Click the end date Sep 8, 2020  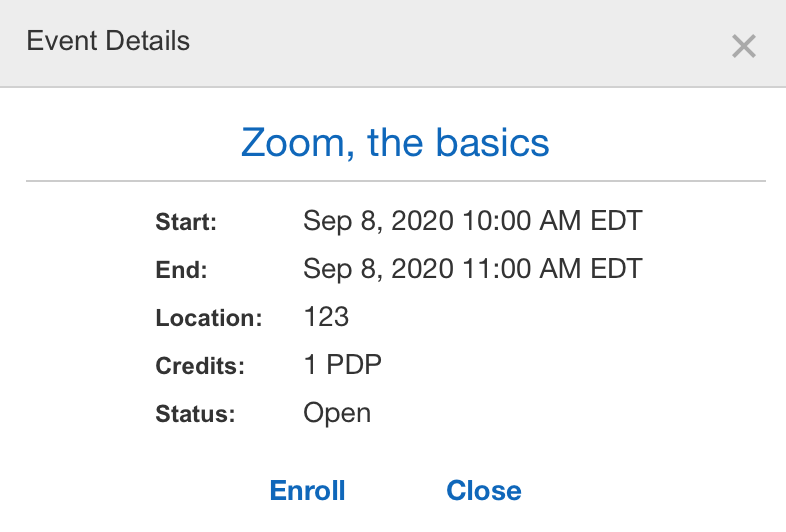pos(379,269)
